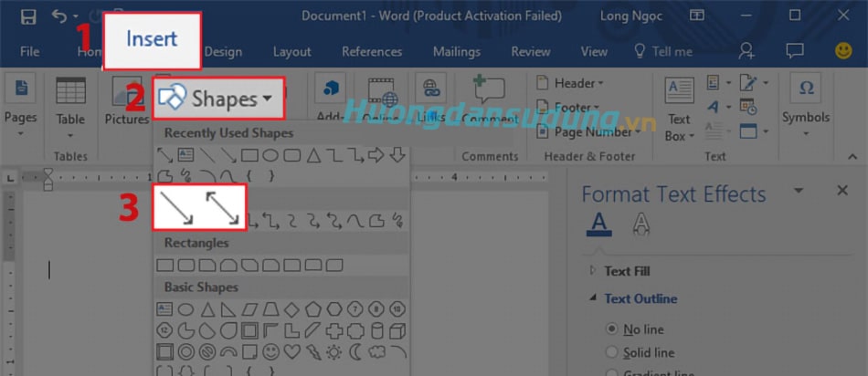
Task: Choose the Solid line option
Action: [x=611, y=352]
